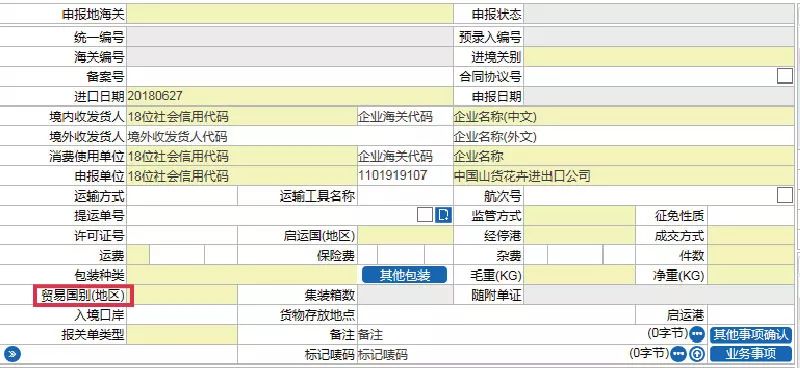Click the 企业名称(中文) field
Screen dimensions: 800x368
[x=624, y=117]
